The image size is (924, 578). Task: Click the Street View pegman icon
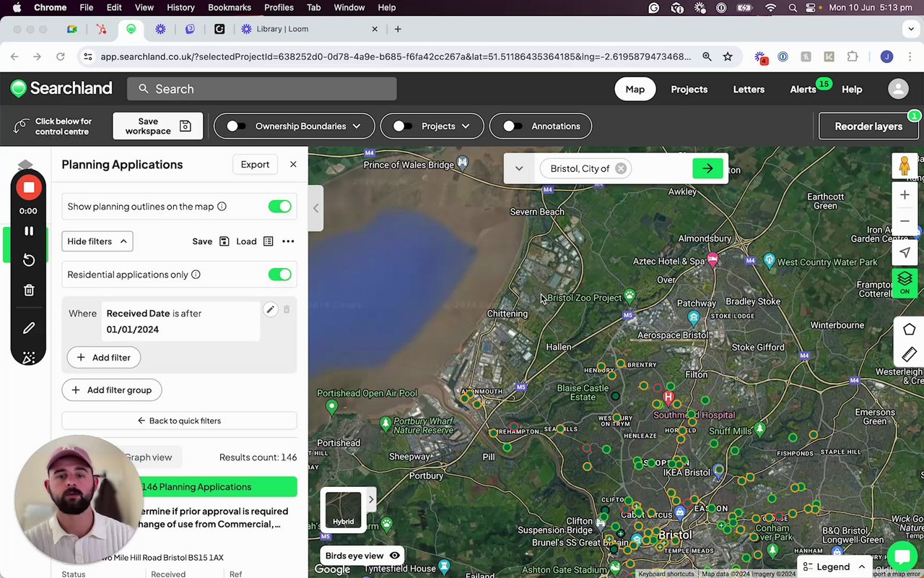click(x=905, y=166)
